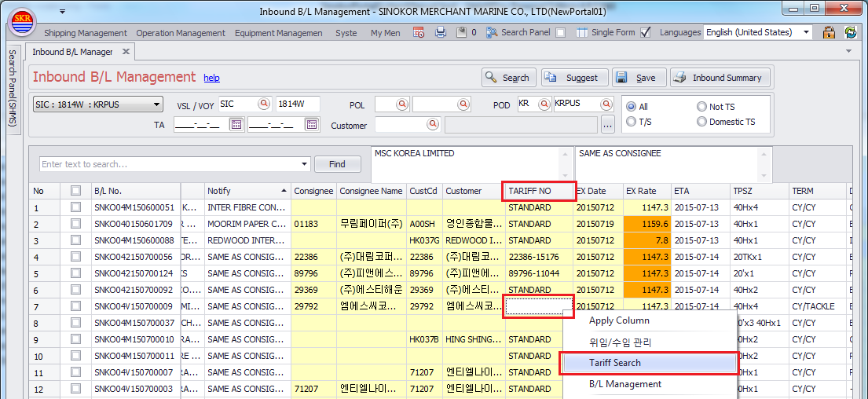Click the green refresh icon at top right

[x=850, y=32]
